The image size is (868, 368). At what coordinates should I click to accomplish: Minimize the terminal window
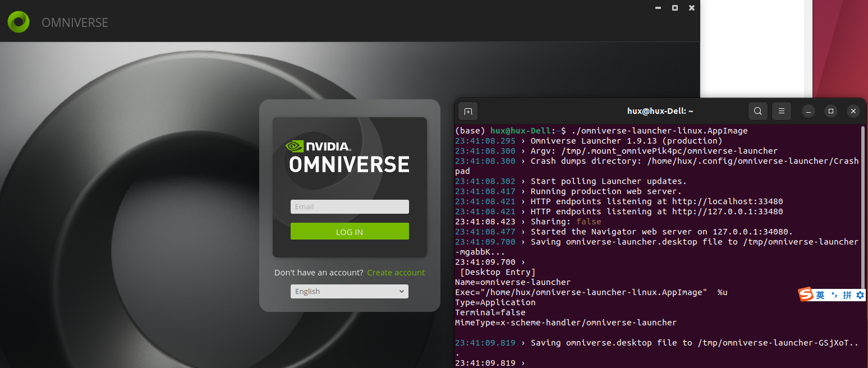coord(809,111)
